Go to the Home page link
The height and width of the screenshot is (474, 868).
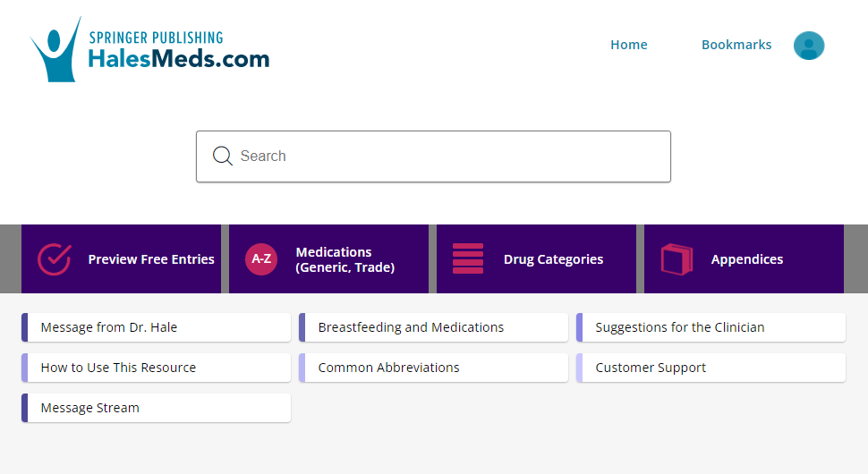pyautogui.click(x=629, y=45)
